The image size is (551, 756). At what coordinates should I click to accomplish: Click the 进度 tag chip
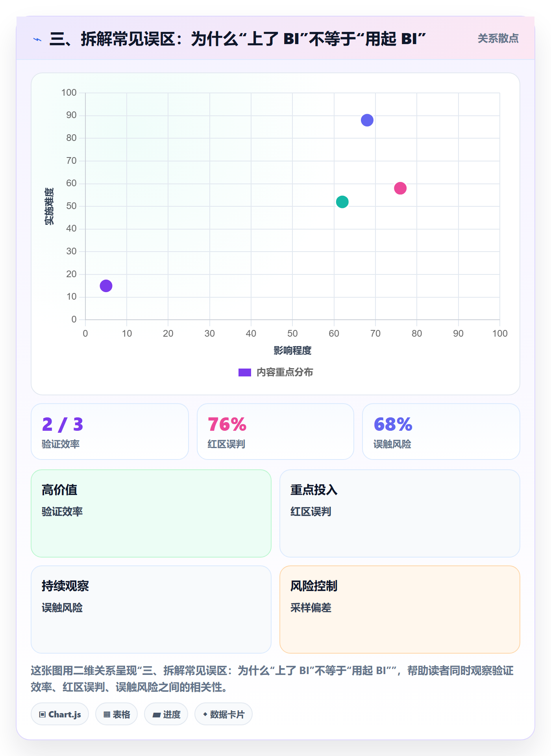166,714
